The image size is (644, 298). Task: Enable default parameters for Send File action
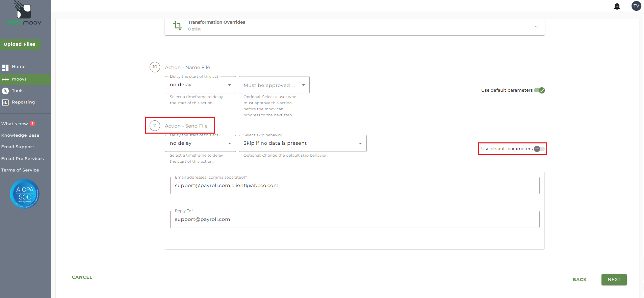[x=539, y=149]
